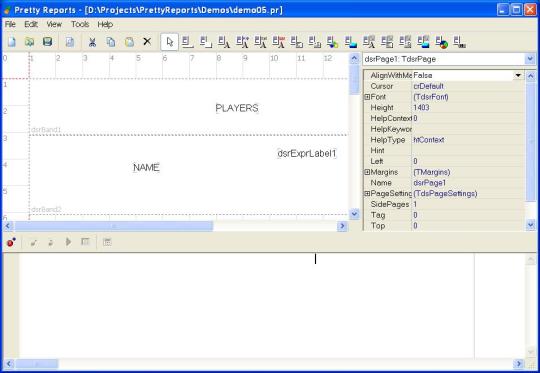Pick the text component icon with red label

[x=279, y=42]
